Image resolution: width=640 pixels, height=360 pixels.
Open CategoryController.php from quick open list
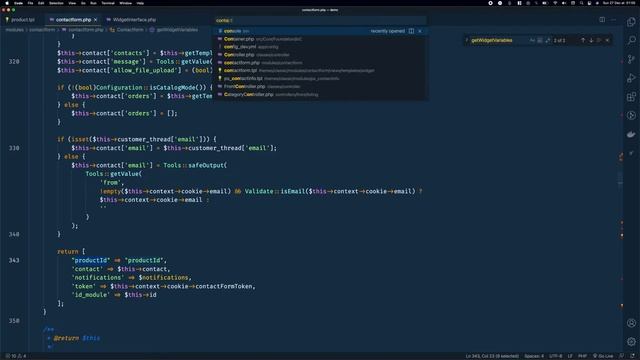[x=320, y=94]
